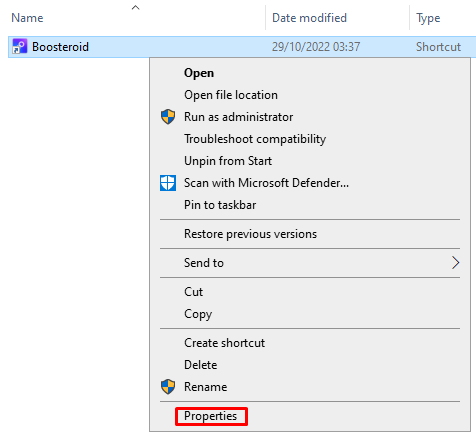476x438 pixels.
Task: Expand the Send to submenu arrow
Action: (x=455, y=263)
